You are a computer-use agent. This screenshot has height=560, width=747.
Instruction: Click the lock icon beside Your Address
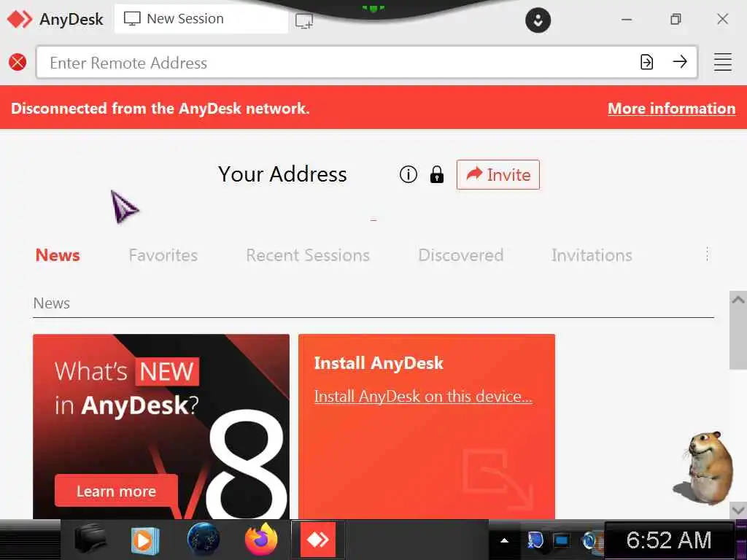(436, 174)
